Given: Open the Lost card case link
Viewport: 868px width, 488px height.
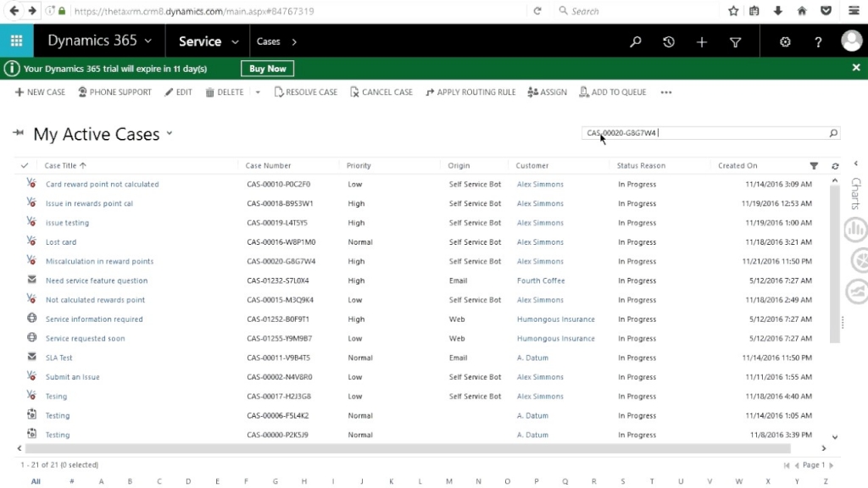Looking at the screenshot, I should point(61,242).
